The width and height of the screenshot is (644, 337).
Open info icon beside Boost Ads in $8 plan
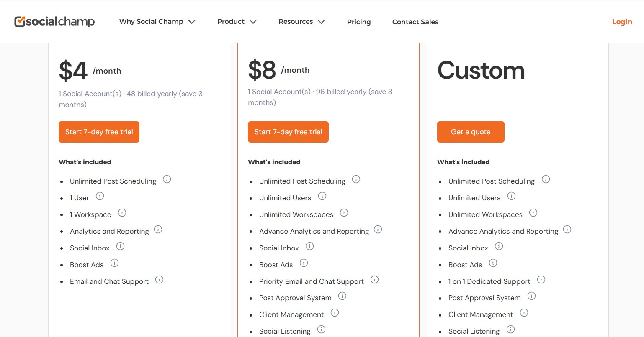(x=304, y=263)
